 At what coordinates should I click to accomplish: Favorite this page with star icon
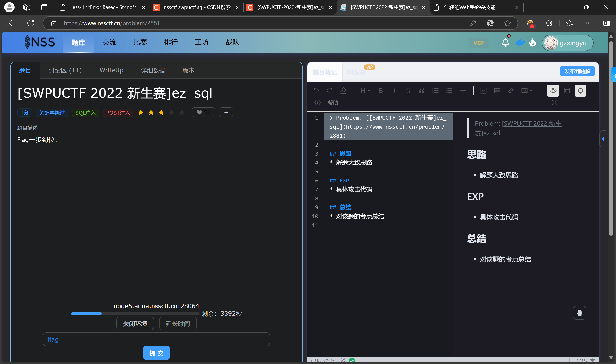(x=507, y=23)
